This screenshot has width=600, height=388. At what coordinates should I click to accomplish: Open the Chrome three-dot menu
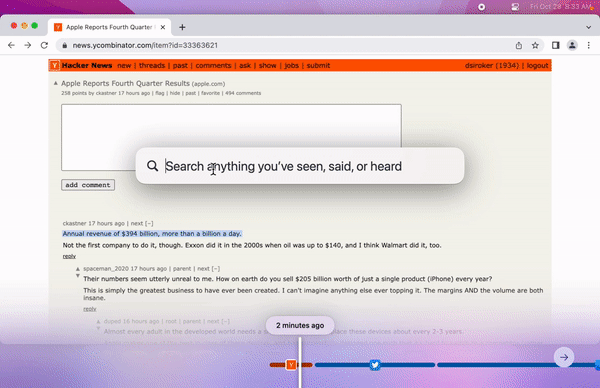pyautogui.click(x=589, y=45)
